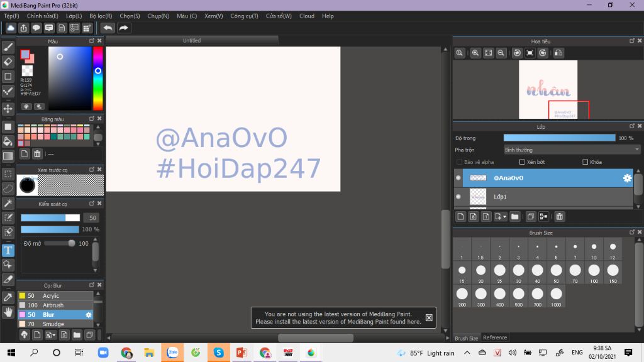Add a new folder in the layer panel
The image size is (644, 362).
[514, 216]
